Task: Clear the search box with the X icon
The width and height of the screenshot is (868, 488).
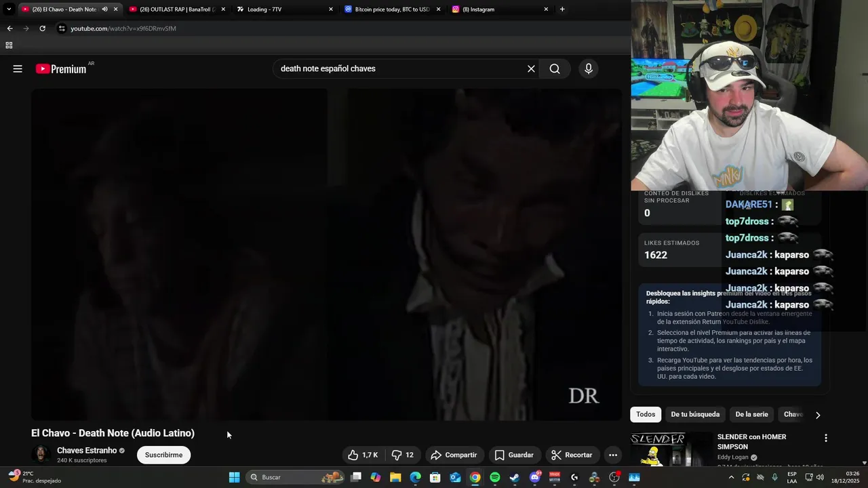Action: [x=531, y=68]
